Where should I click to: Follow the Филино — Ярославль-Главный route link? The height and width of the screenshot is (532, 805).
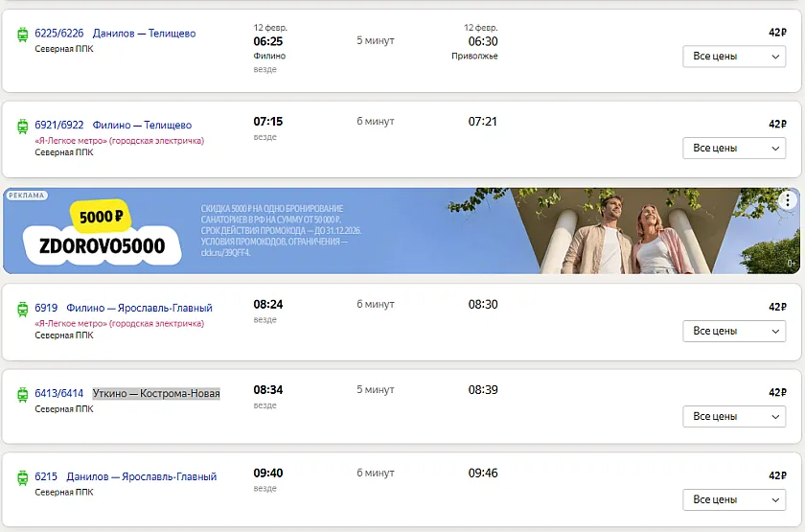coord(139,309)
